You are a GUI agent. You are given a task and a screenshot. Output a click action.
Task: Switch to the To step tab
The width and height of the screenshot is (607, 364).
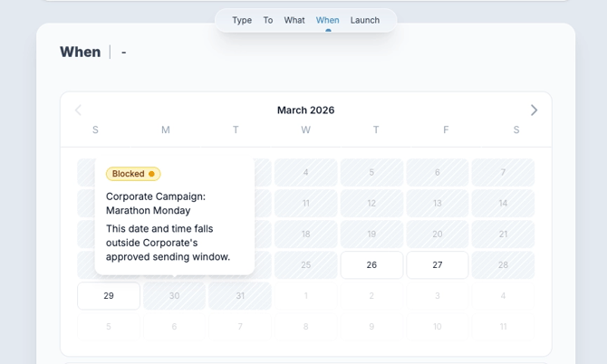pos(267,20)
